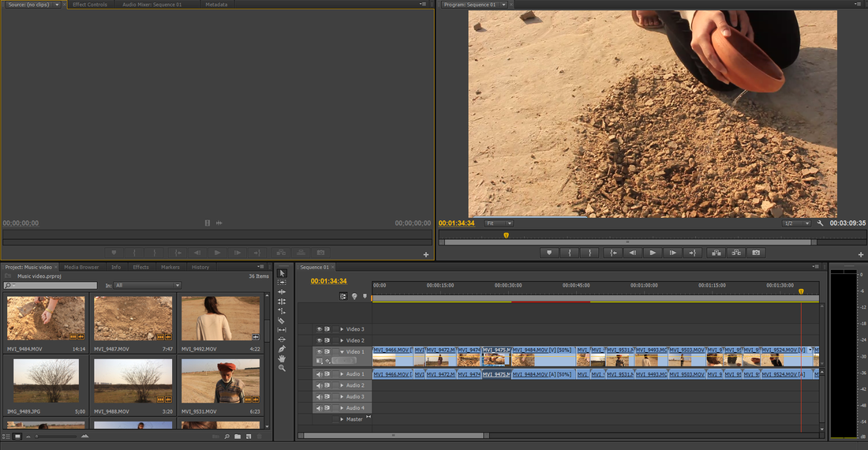Hide the Video 2 track output
This screenshot has width=868, height=450.
click(320, 340)
